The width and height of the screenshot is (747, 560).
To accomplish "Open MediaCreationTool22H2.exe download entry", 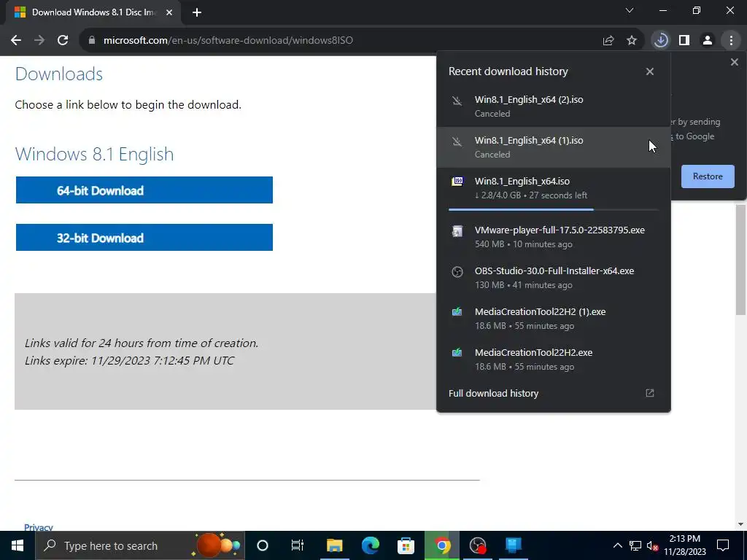I will 554,359.
